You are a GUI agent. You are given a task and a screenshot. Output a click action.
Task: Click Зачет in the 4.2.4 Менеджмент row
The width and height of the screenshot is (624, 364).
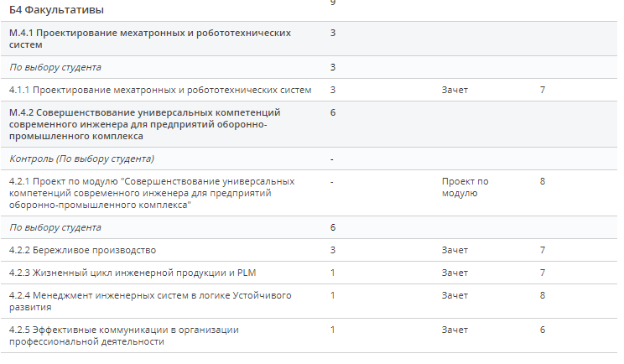[x=455, y=295]
